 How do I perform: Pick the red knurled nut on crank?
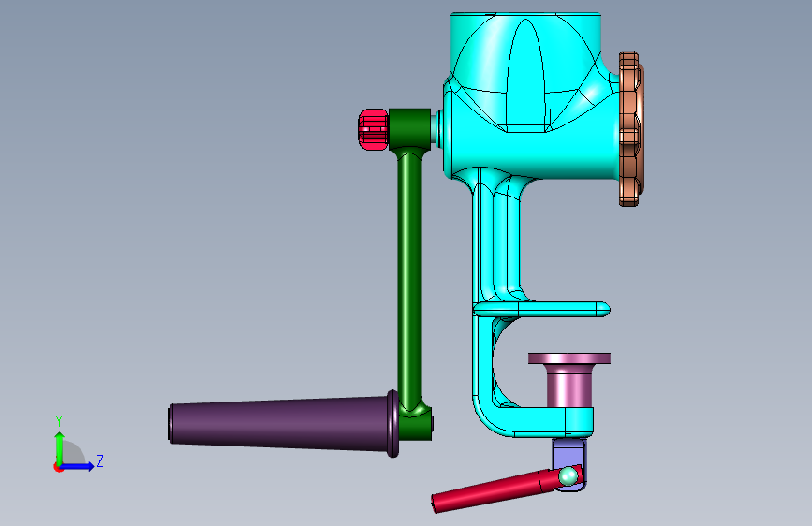[374, 129]
